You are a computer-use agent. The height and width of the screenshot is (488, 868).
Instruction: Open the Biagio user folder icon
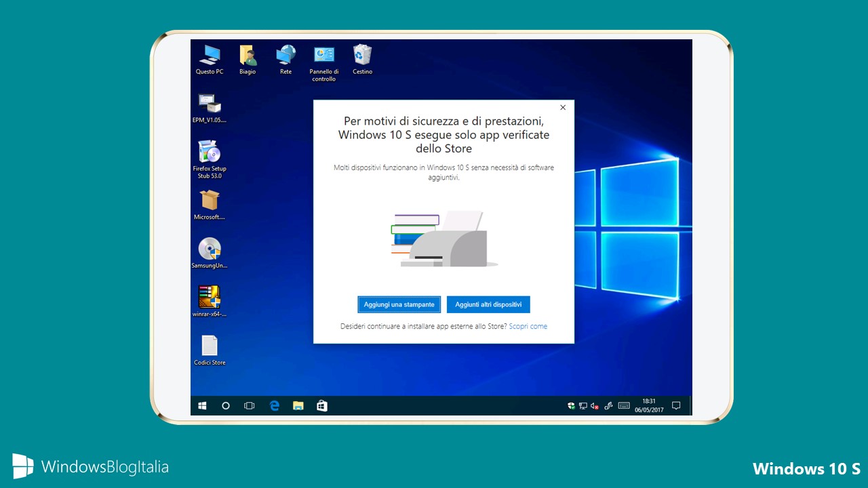[x=248, y=60]
